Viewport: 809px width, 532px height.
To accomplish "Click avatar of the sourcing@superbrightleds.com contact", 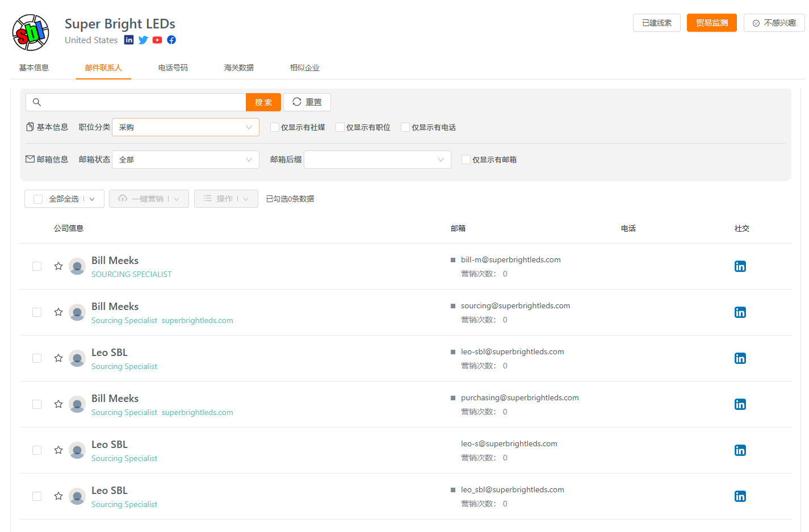I will 77,312.
